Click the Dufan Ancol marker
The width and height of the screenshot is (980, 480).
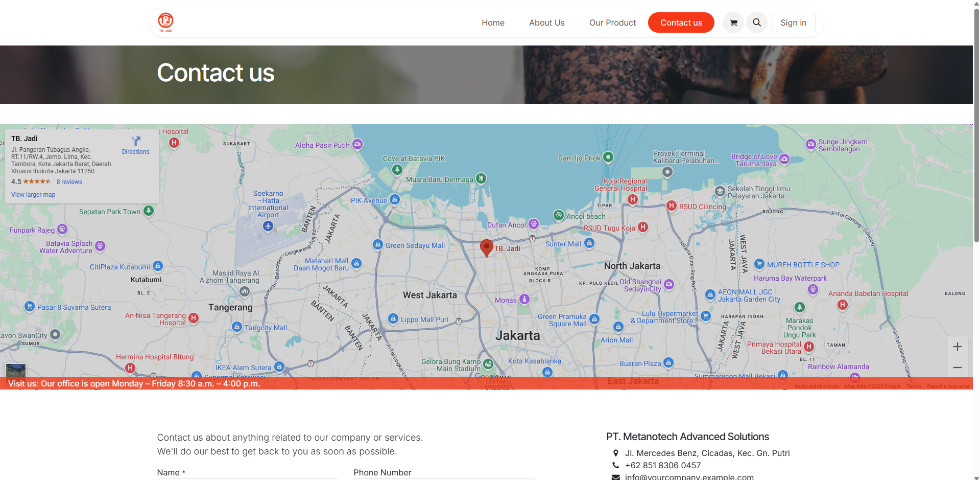tap(534, 224)
